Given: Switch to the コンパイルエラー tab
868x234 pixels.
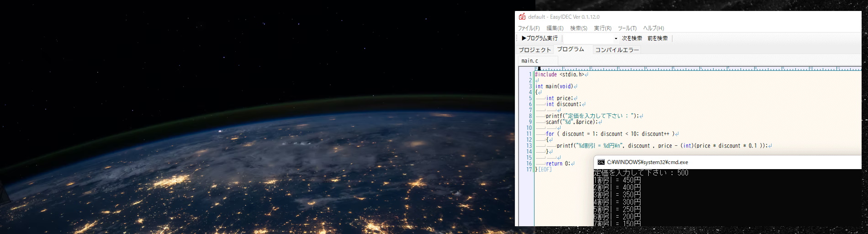Looking at the screenshot, I should 617,50.
